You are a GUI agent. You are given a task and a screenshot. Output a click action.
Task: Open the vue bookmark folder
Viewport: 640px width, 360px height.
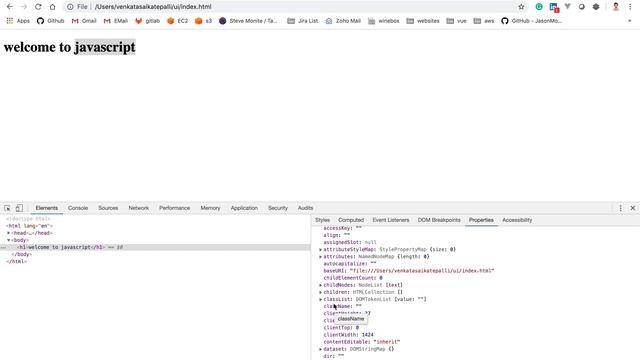(456, 21)
